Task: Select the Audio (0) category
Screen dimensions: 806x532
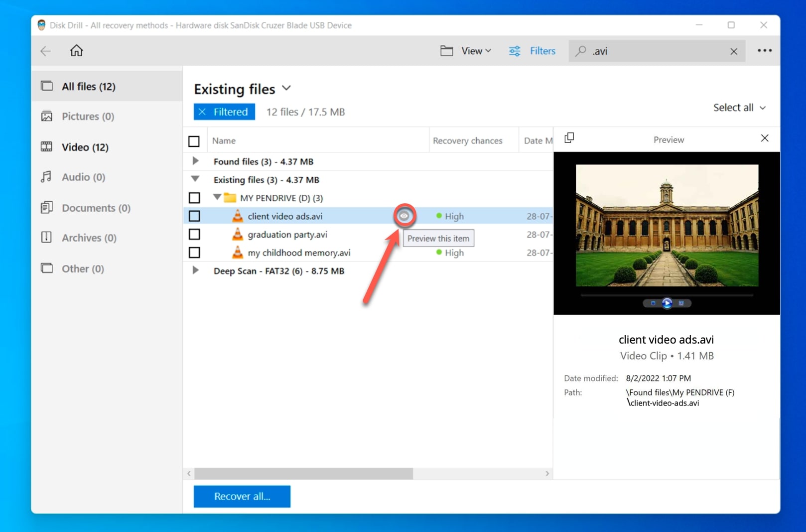Action: 107,177
